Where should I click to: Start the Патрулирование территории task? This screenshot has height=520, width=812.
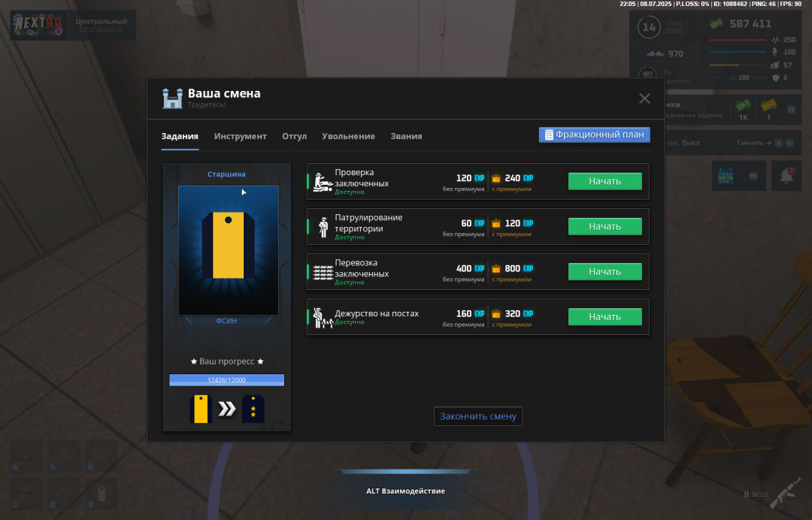point(604,226)
